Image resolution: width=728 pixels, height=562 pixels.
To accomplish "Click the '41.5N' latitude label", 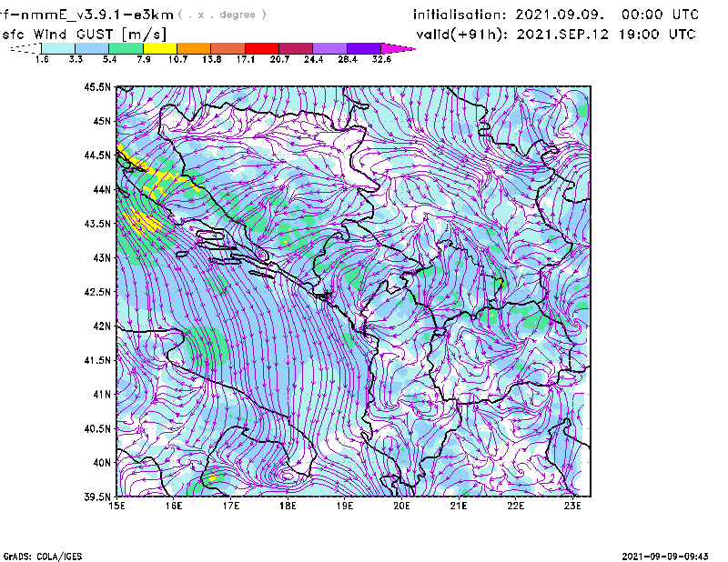I will 97,360.
